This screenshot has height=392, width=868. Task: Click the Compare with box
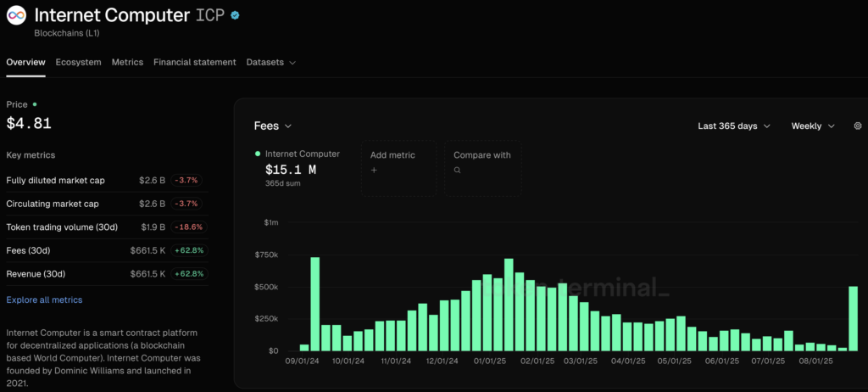click(x=482, y=168)
